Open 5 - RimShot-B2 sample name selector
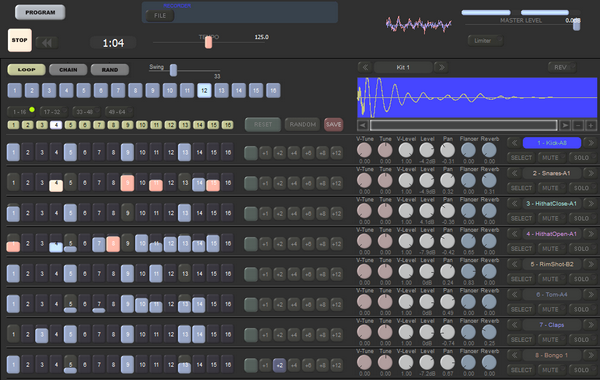The image size is (600, 380). (552, 264)
